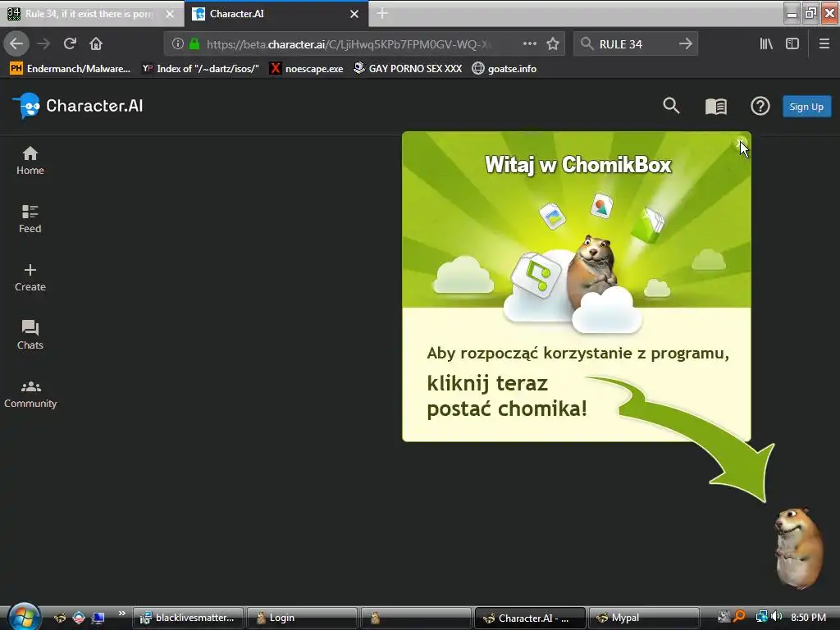The width and height of the screenshot is (840, 630).
Task: Click the browser forward arrow
Action: tap(43, 44)
